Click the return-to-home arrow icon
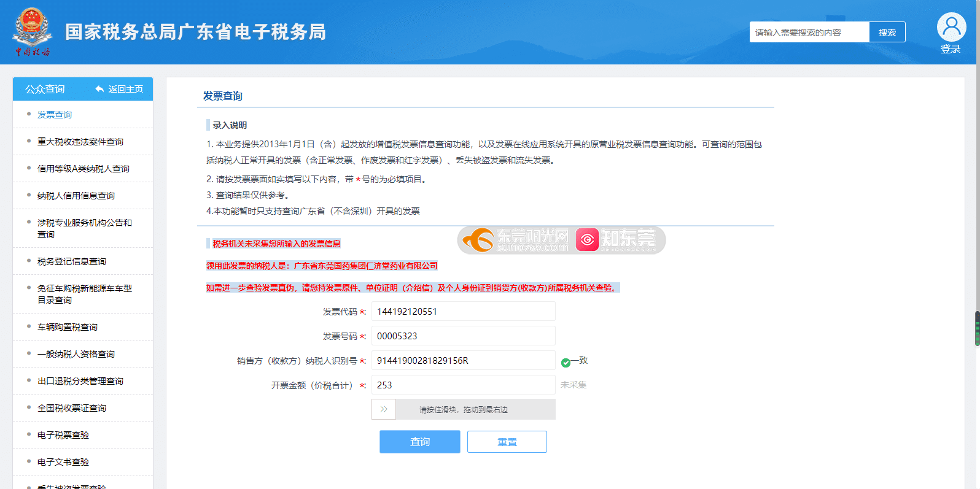Image resolution: width=980 pixels, height=489 pixels. [x=99, y=89]
